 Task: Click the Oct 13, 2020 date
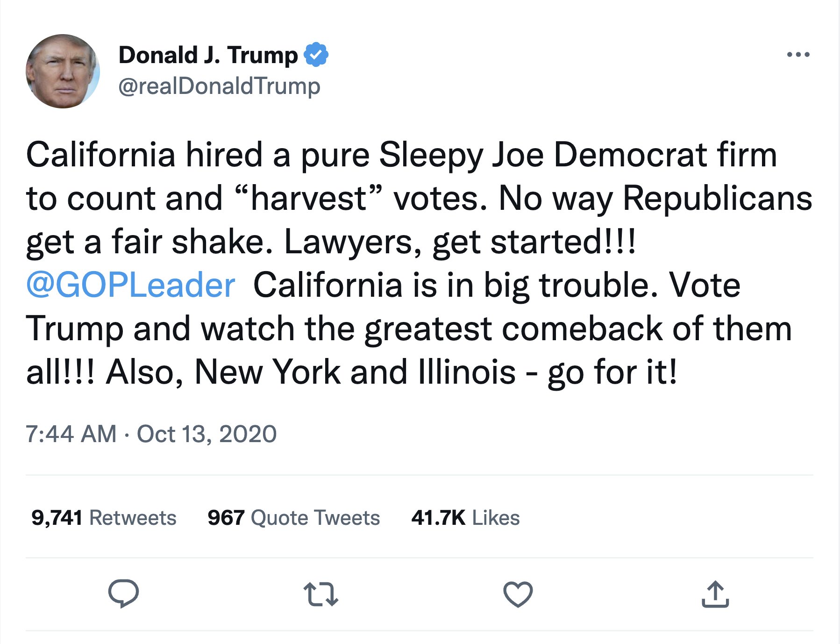point(206,434)
